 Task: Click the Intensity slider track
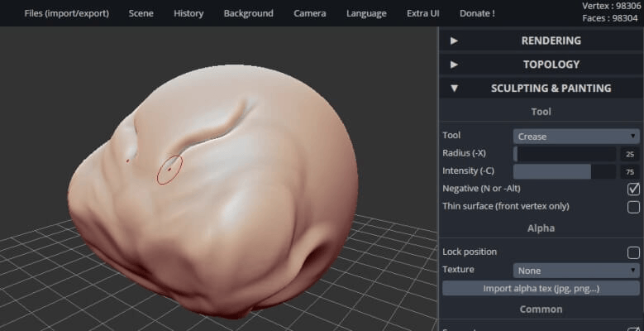(x=565, y=171)
